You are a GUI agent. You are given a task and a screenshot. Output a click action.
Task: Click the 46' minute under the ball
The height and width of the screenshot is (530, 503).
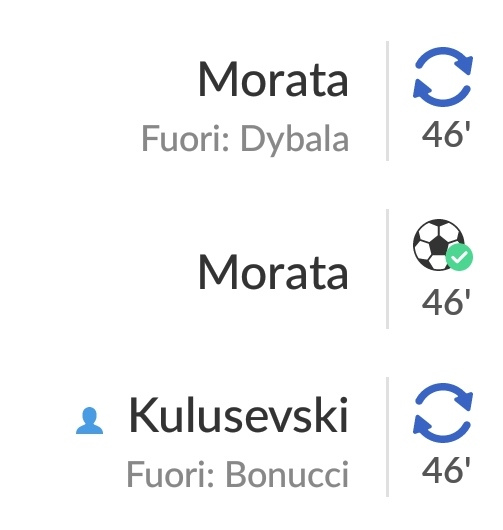pyautogui.click(x=446, y=302)
